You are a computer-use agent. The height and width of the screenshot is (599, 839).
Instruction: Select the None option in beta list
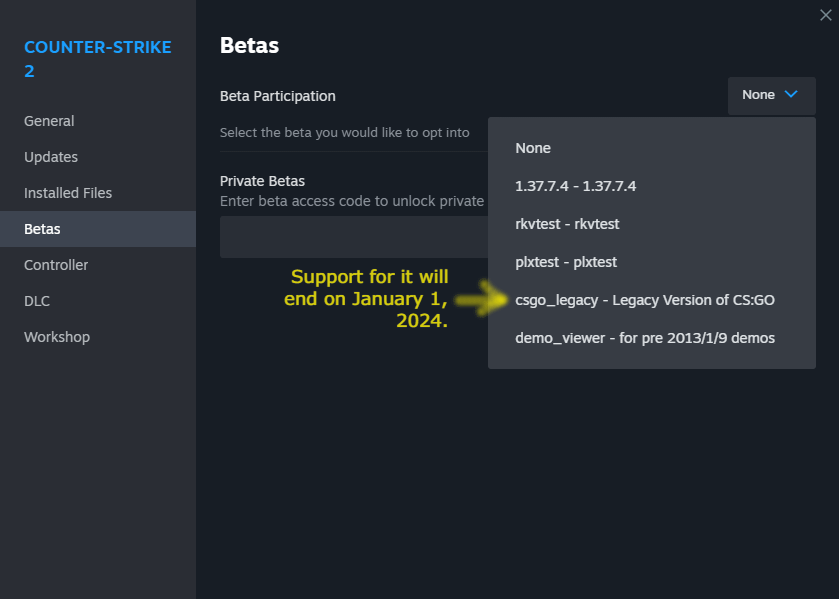533,148
